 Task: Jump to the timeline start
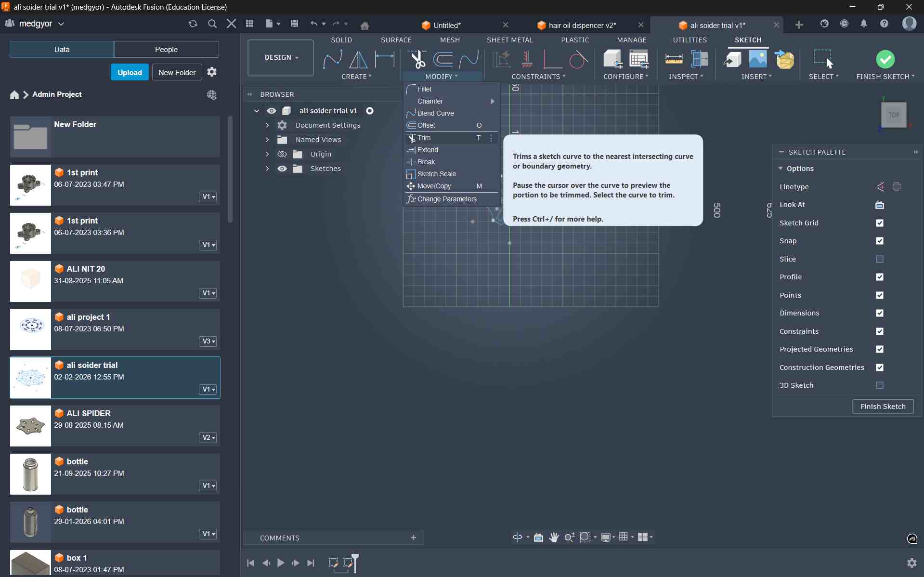click(x=250, y=563)
